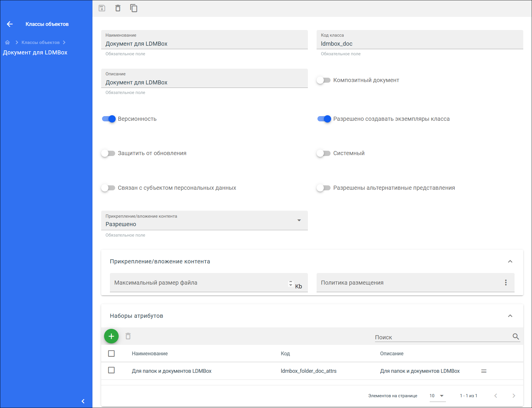This screenshot has width=532, height=408.
Task: Click the copy class icon in the top toolbar
Action: [x=134, y=8]
